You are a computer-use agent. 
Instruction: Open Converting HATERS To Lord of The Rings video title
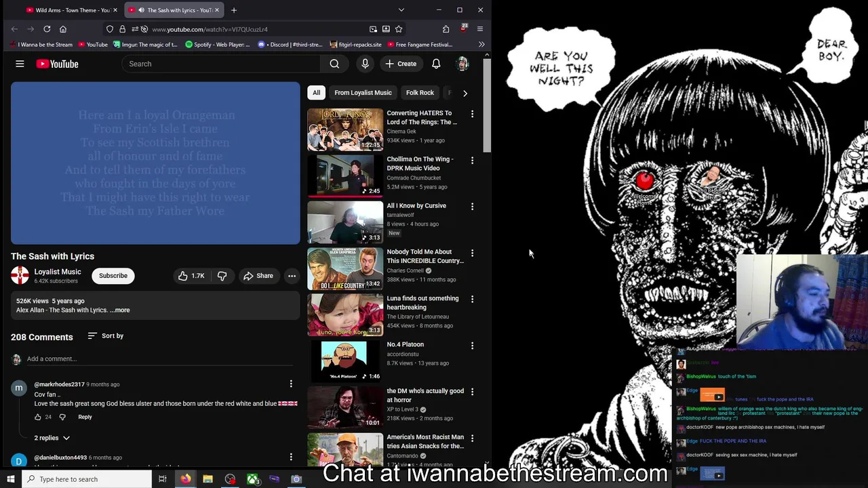click(x=422, y=118)
